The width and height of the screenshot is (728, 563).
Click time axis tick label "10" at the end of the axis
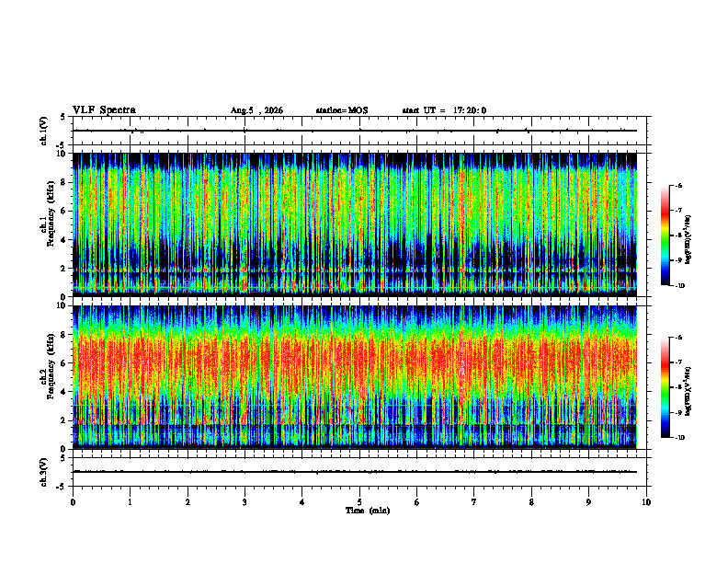click(646, 502)
